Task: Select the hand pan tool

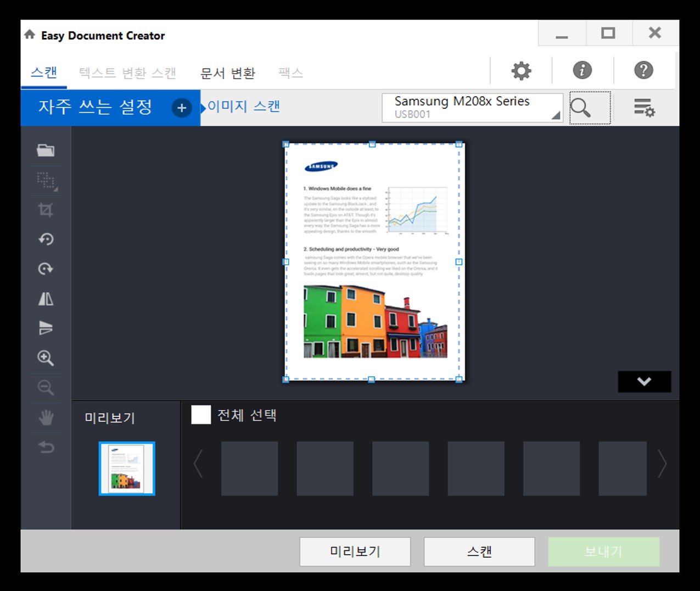Action: [x=46, y=417]
